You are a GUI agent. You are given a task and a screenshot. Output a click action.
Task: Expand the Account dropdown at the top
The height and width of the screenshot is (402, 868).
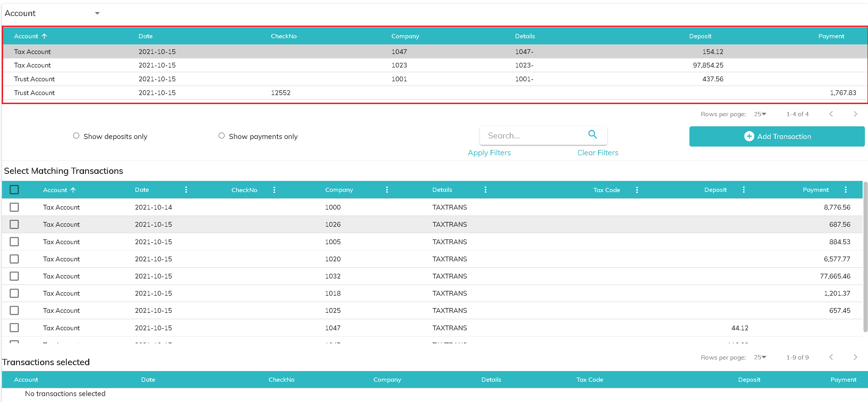[97, 13]
